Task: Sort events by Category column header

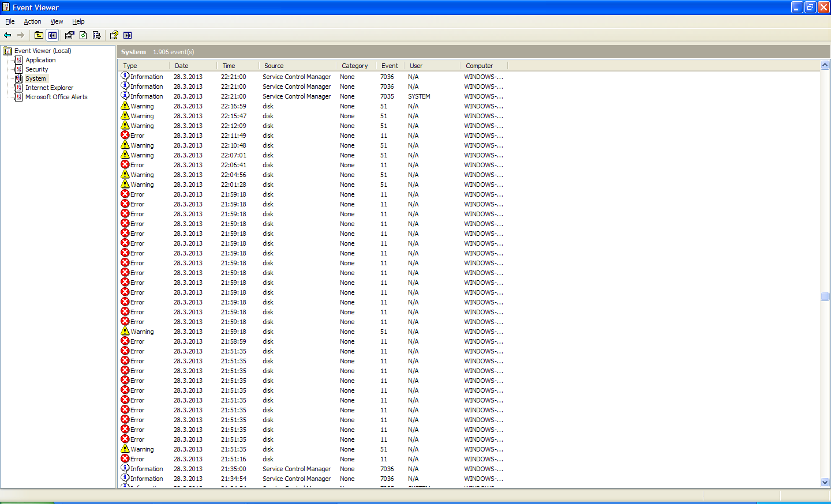Action: point(356,66)
